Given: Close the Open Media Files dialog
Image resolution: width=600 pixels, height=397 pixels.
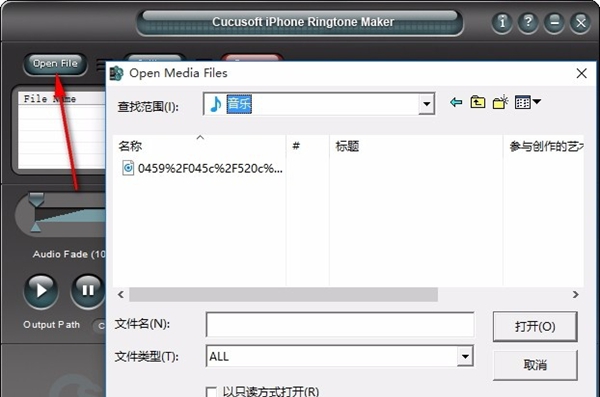Looking at the screenshot, I should click(x=582, y=73).
